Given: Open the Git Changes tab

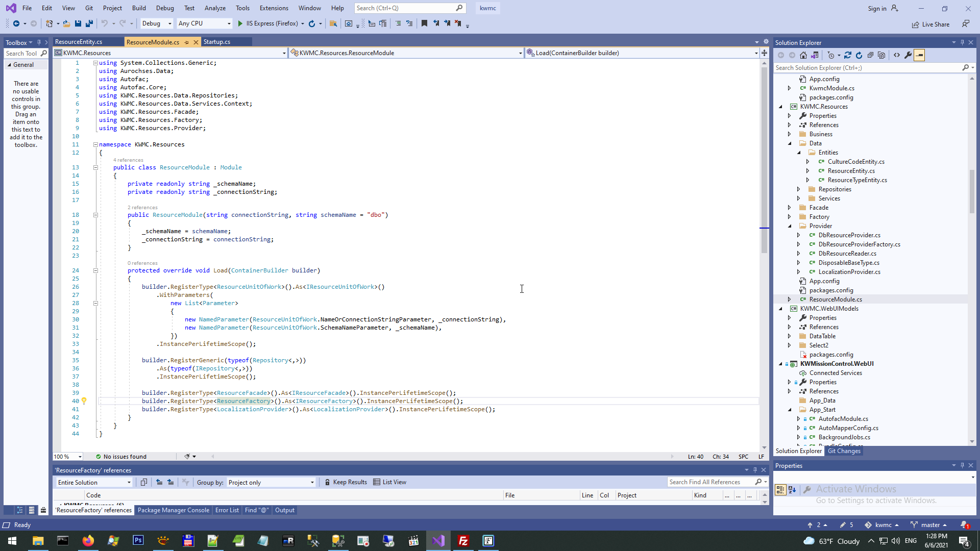Looking at the screenshot, I should point(844,451).
